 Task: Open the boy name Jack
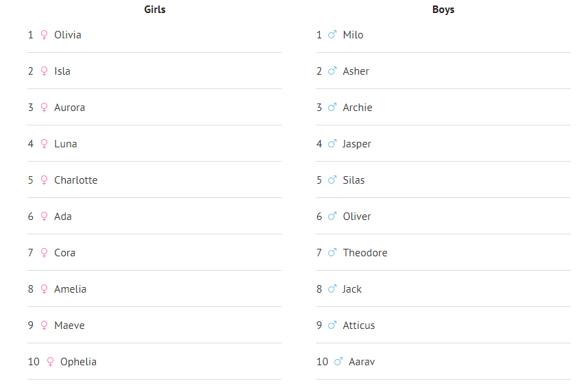(x=352, y=289)
